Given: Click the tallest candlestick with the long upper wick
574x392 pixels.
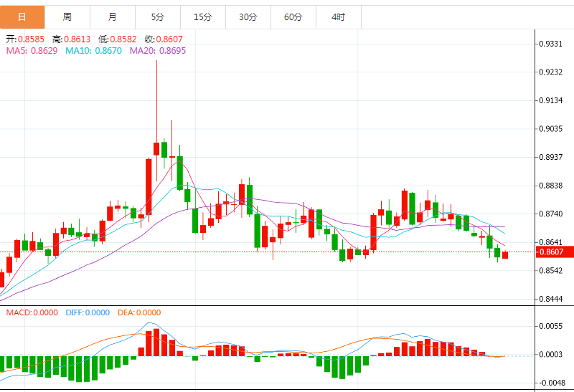Looking at the screenshot, I should [156, 149].
